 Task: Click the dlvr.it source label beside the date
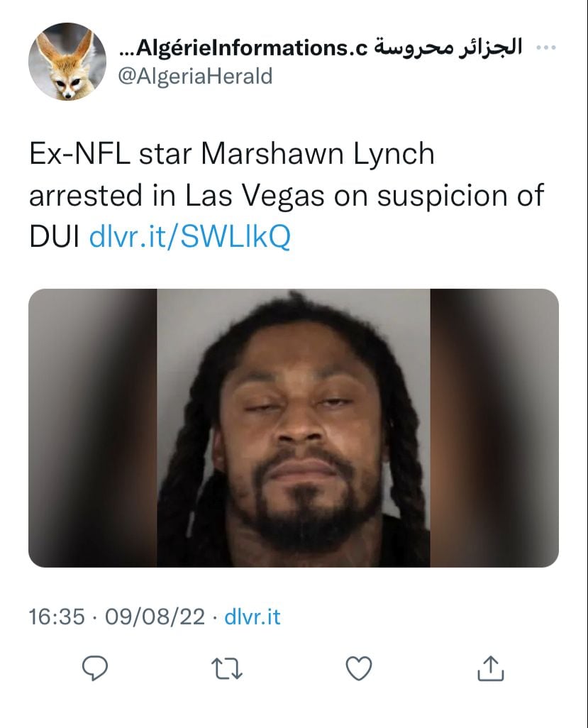(253, 617)
